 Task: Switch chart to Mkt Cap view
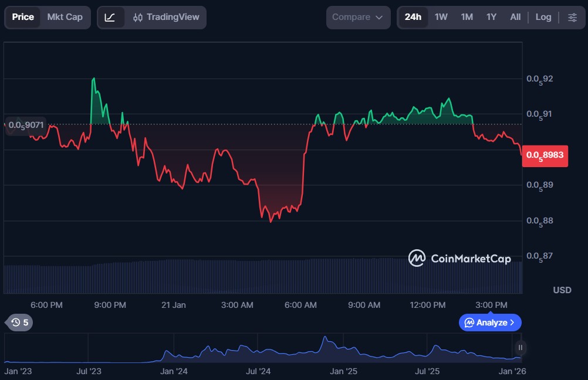click(65, 18)
